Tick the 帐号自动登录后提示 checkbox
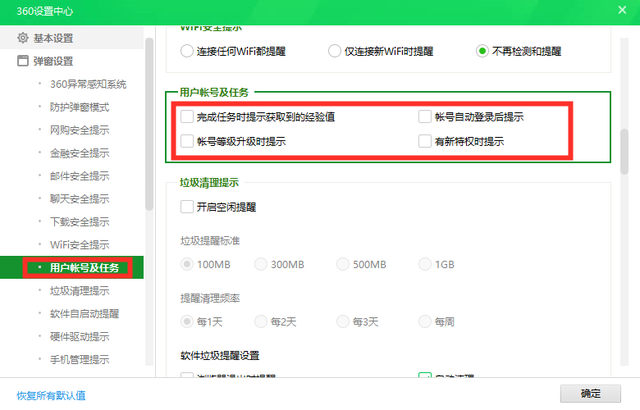The width and height of the screenshot is (640, 410). (x=425, y=117)
